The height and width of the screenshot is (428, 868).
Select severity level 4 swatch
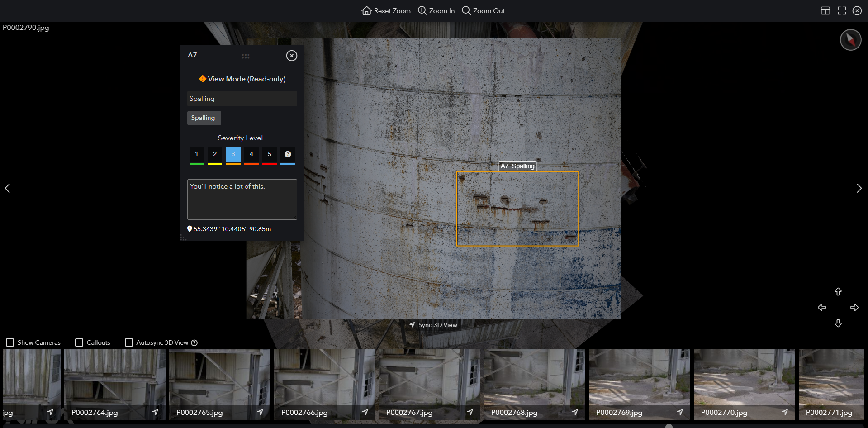click(x=251, y=154)
